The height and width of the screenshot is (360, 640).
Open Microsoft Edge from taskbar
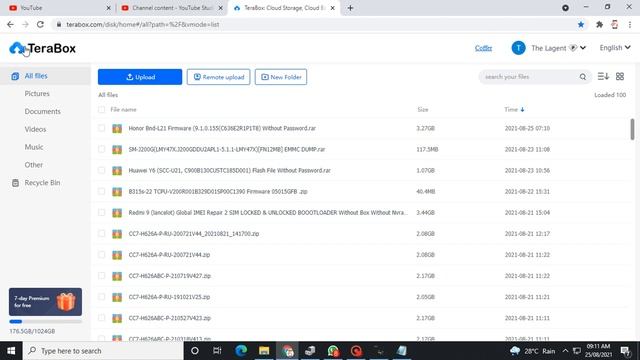241,351
